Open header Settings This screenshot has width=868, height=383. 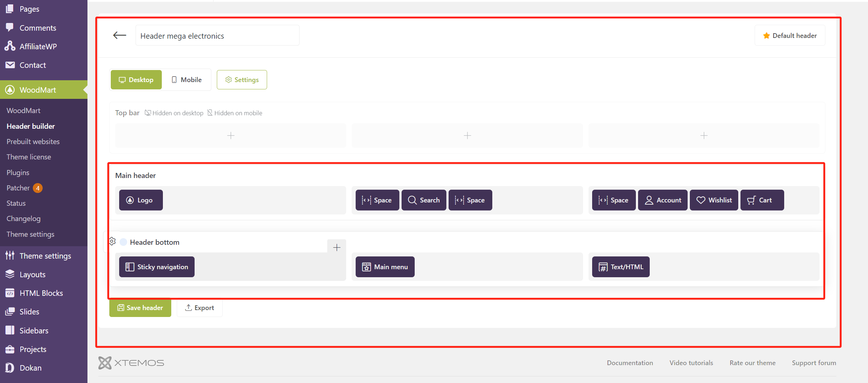pos(242,80)
